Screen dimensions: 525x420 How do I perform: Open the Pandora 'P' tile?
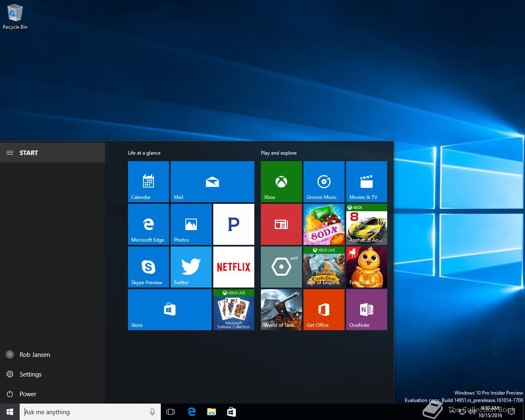click(234, 224)
